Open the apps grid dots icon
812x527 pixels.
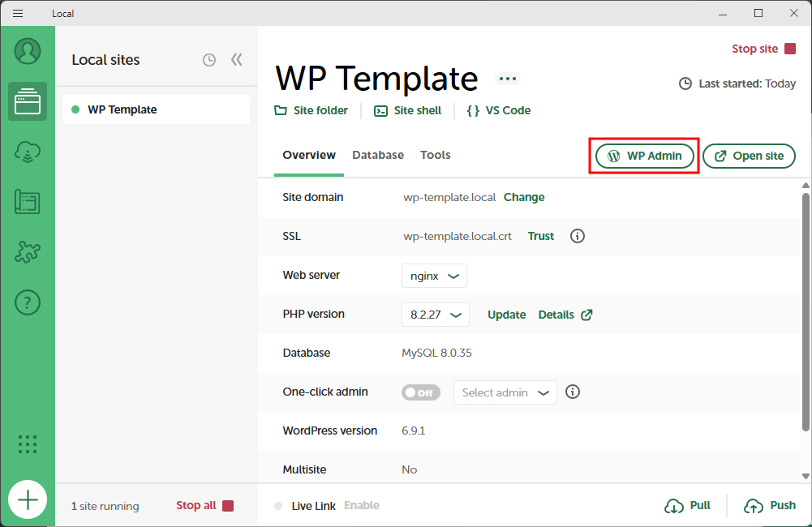click(28, 444)
